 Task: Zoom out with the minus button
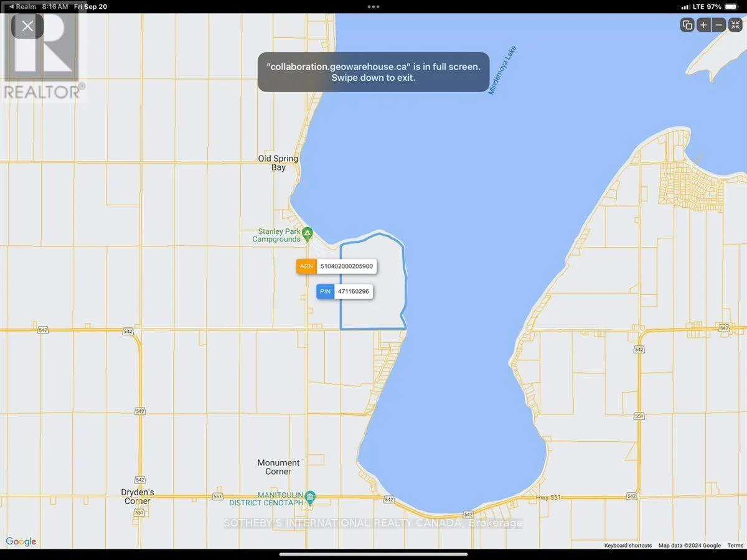tap(718, 25)
